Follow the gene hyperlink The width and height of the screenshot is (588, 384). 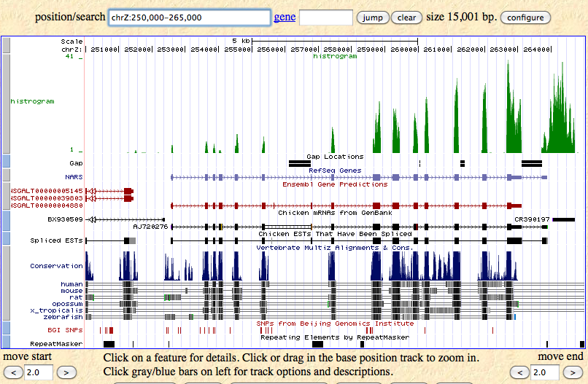[285, 17]
